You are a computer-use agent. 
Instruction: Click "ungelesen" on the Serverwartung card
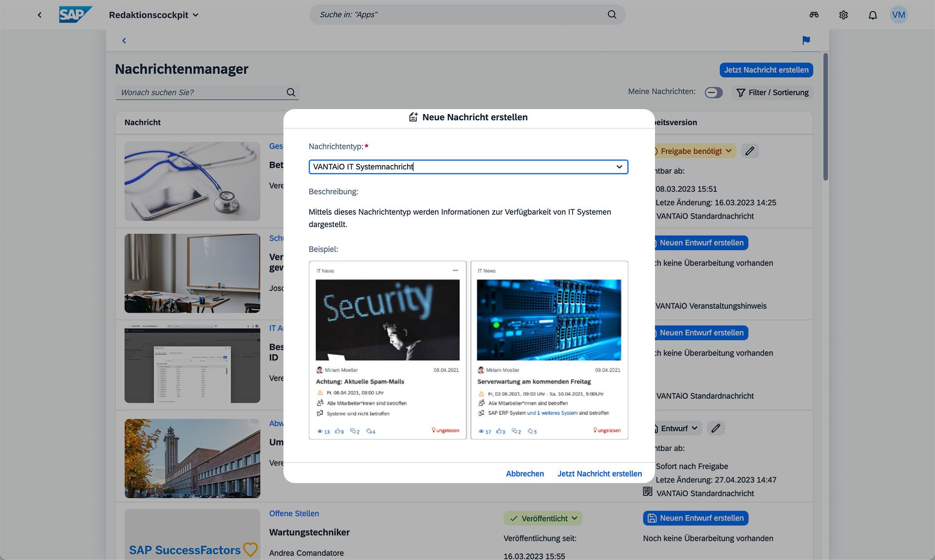607,430
